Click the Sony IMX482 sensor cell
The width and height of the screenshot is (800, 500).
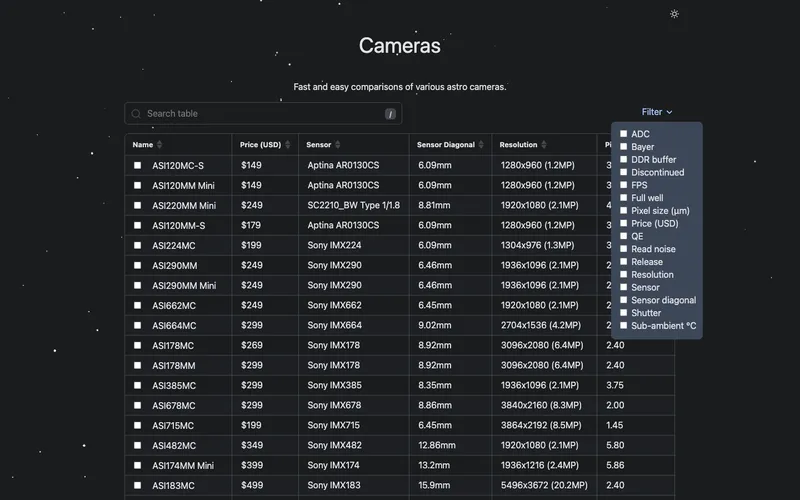[x=334, y=445]
